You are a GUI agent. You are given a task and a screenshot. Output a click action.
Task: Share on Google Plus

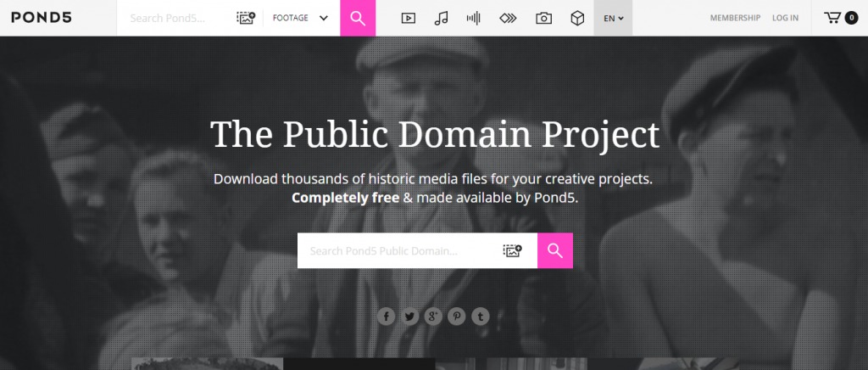[x=433, y=317]
